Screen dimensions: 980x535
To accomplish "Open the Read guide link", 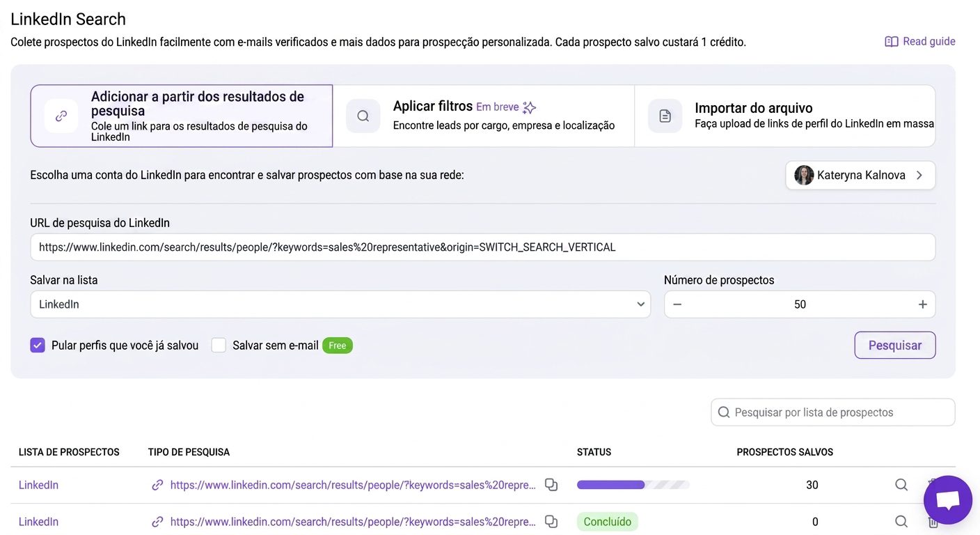I will [x=919, y=41].
